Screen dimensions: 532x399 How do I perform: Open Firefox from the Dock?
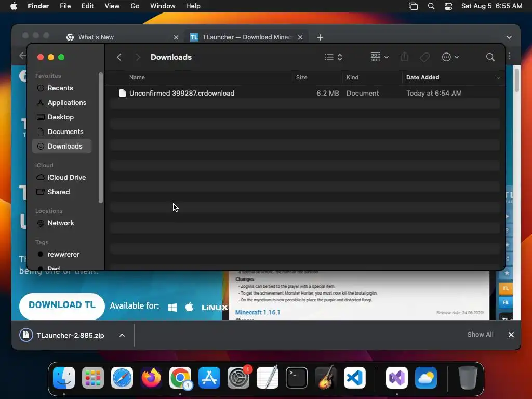click(x=151, y=378)
